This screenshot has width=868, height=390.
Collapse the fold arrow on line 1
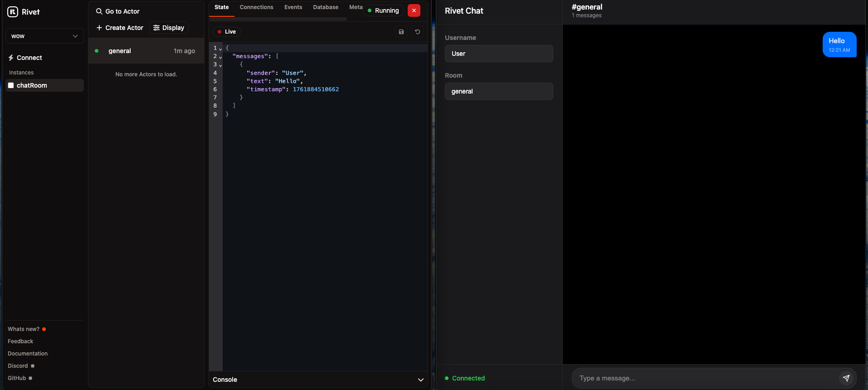(x=220, y=49)
